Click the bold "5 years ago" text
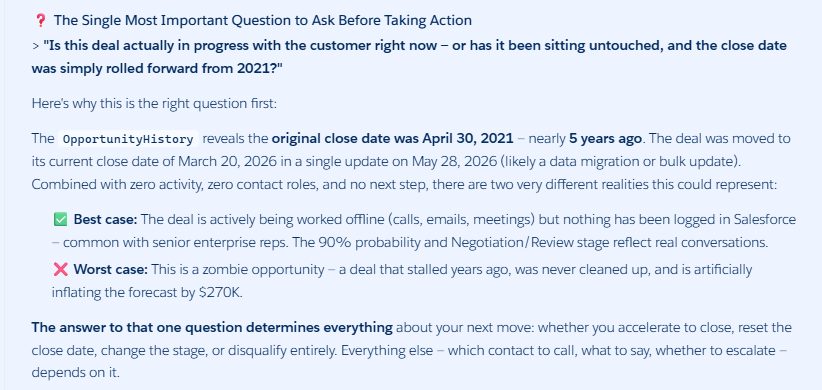The width and height of the screenshot is (822, 390). click(x=605, y=139)
